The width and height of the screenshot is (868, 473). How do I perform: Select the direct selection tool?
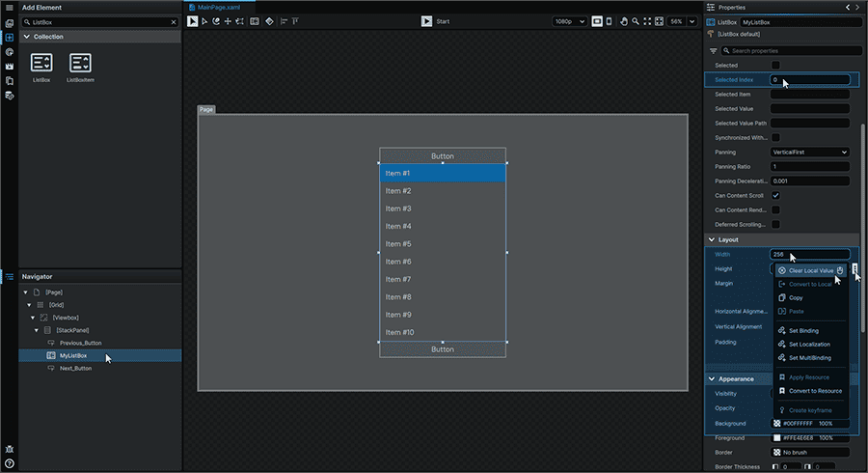tap(204, 21)
